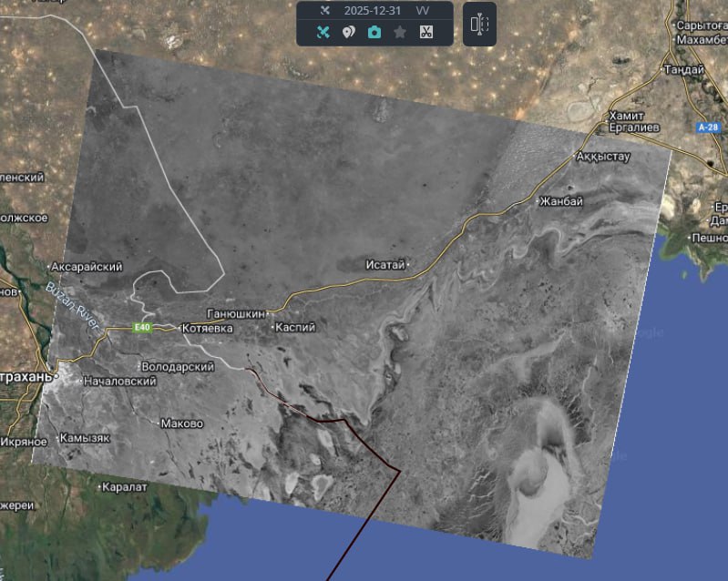Toggle the split compare view button
Screen dimensions: 728x581
(479, 25)
